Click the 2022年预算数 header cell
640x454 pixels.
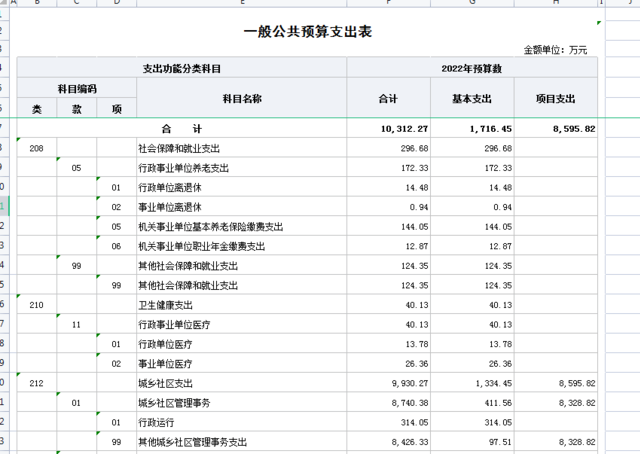471,68
